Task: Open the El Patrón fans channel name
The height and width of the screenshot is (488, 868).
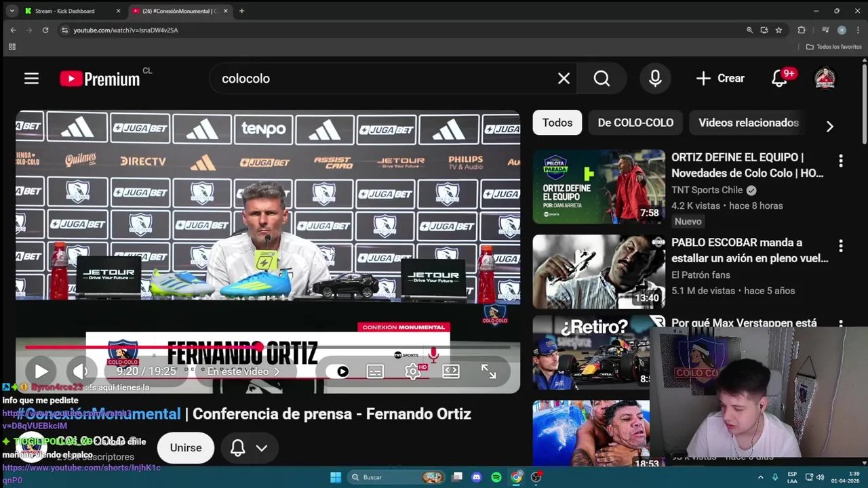Action: [701, 275]
